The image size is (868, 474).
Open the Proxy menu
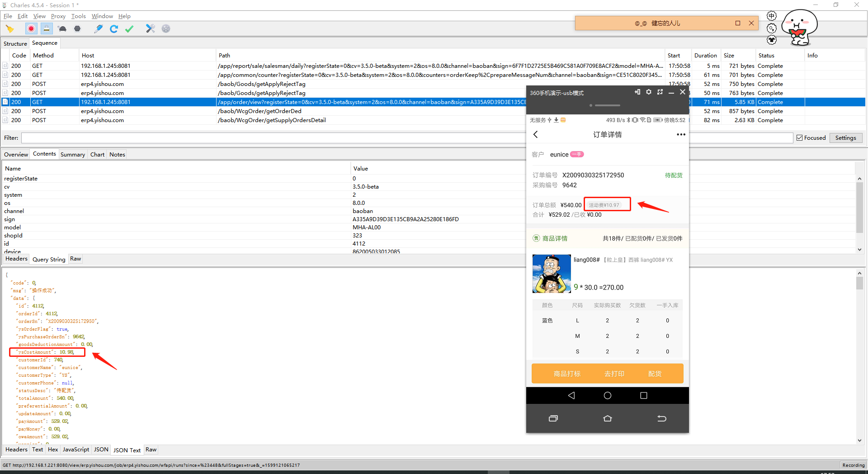[58, 16]
